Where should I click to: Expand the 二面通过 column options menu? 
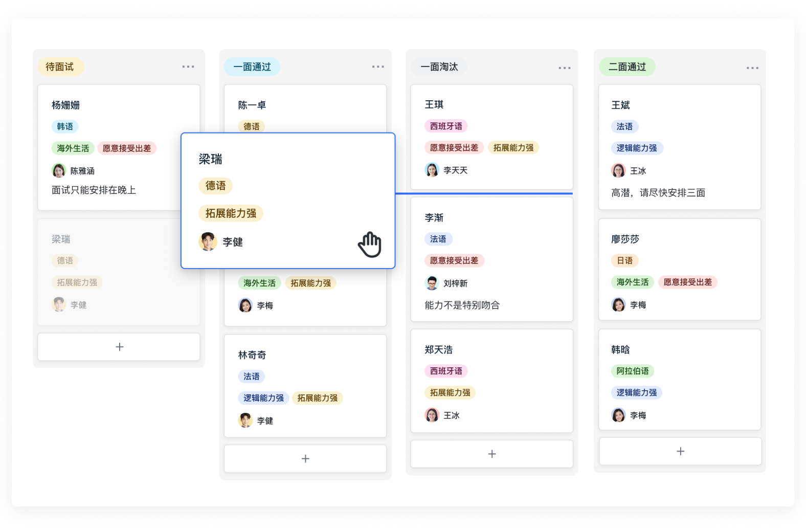click(x=752, y=68)
